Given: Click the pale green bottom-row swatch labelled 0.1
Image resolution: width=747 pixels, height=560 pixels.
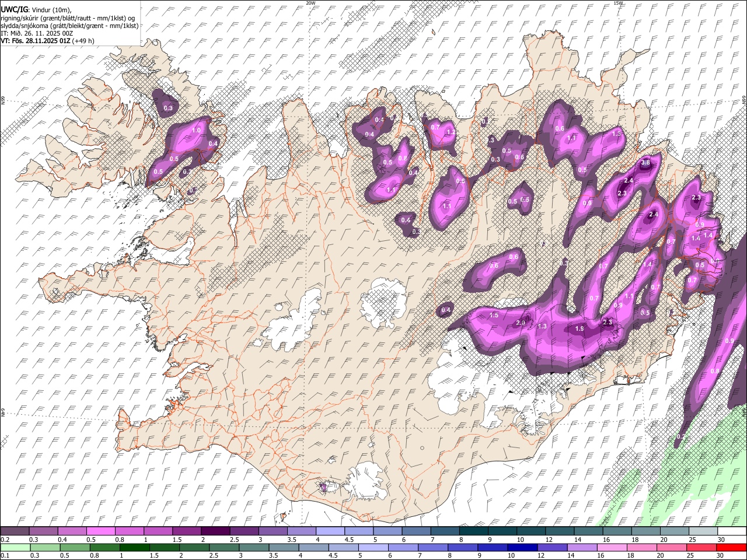Looking at the screenshot, I should 15,547.
